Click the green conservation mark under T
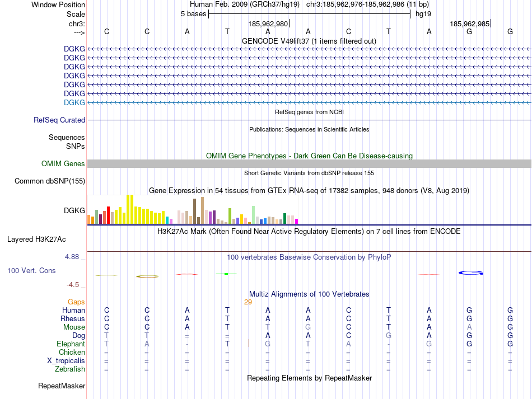The width and height of the screenshot is (532, 399). [x=226, y=274]
